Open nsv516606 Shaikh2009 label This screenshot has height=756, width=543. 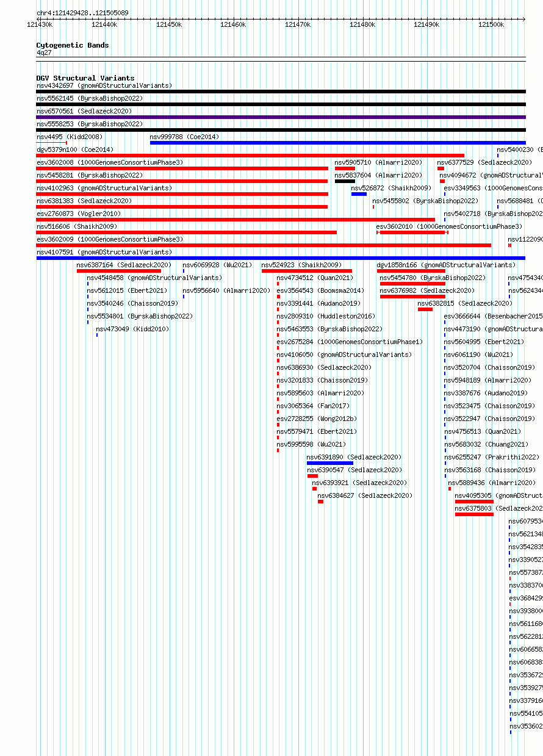tap(77, 226)
